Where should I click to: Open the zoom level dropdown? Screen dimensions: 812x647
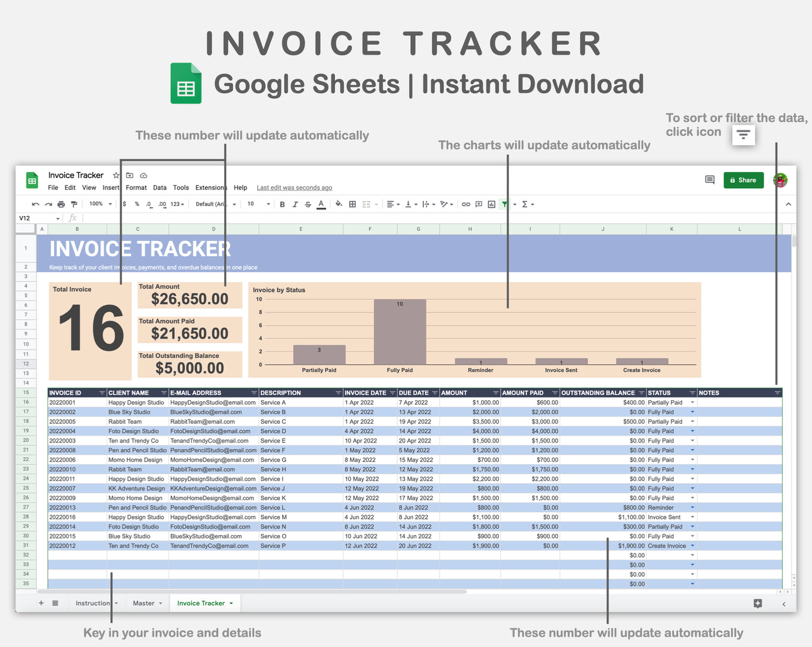pos(101,204)
